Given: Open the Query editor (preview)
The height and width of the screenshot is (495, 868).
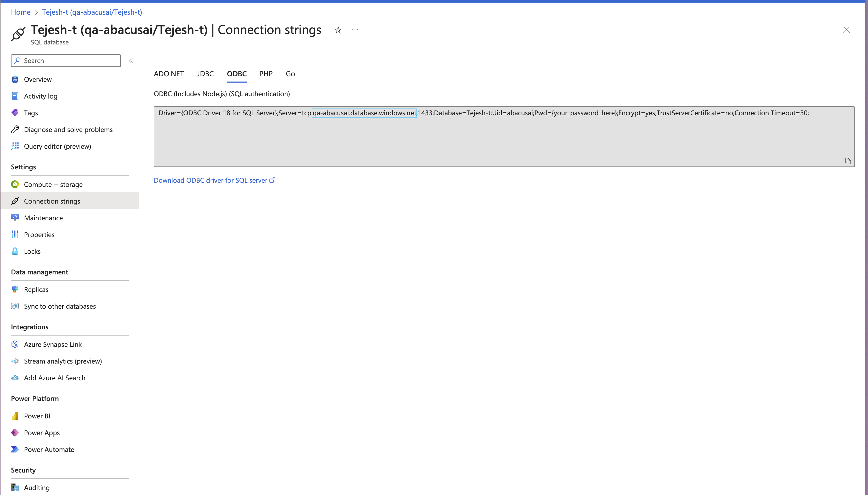Looking at the screenshot, I should [57, 146].
